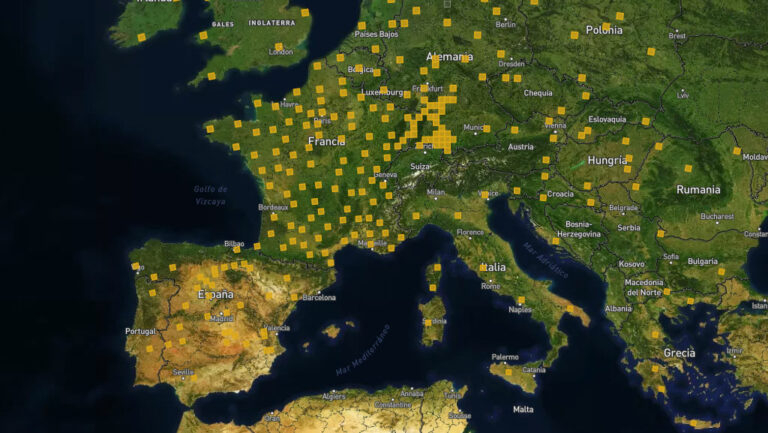Click the Catania city label

tap(534, 370)
